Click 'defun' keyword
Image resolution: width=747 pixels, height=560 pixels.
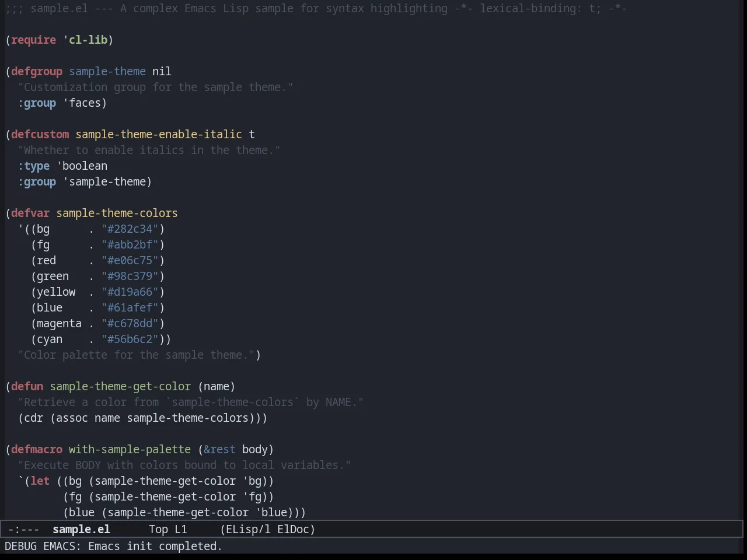coord(27,386)
